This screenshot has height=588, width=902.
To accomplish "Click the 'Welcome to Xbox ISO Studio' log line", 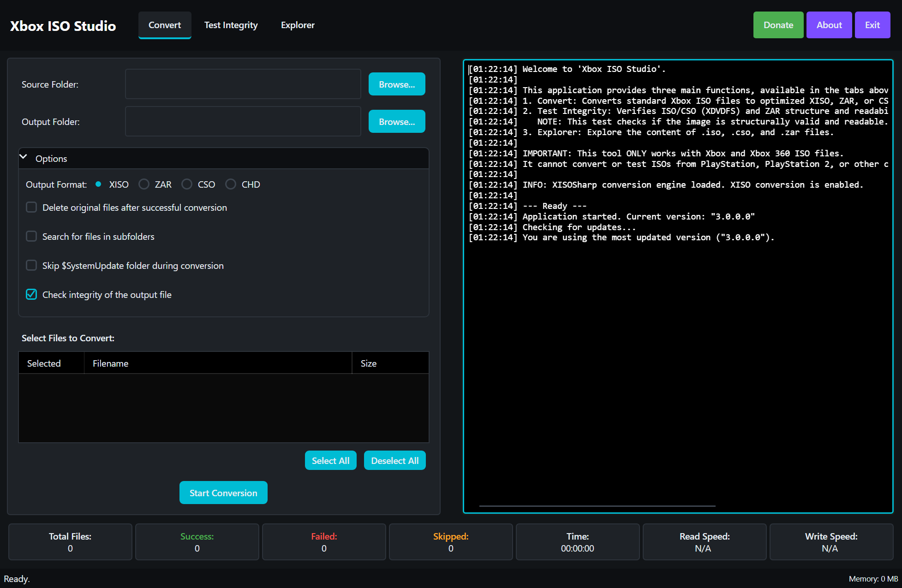I will pyautogui.click(x=567, y=69).
